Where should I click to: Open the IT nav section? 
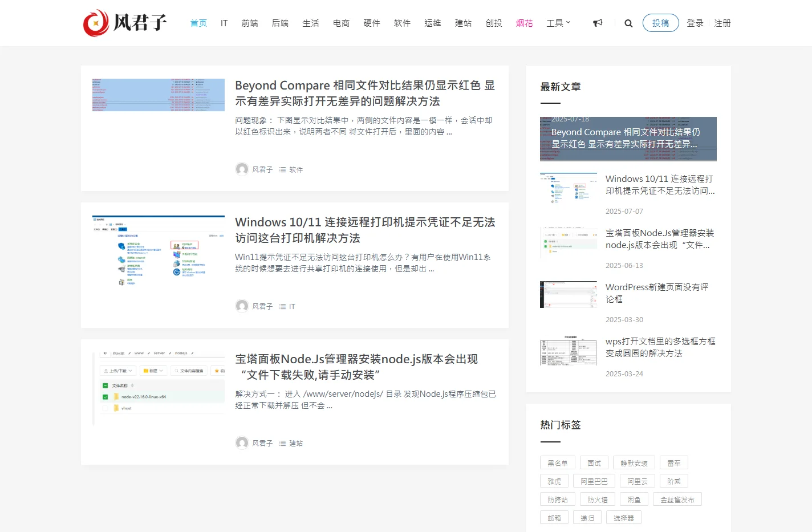(x=224, y=23)
